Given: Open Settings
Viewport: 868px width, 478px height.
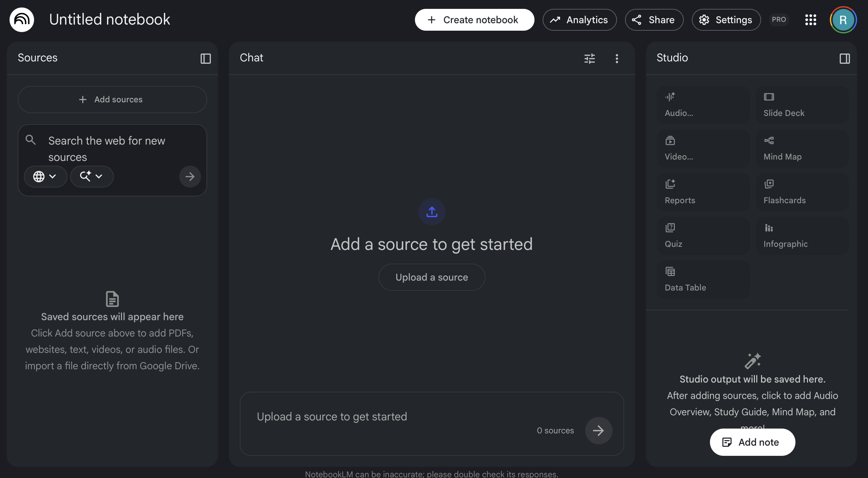Looking at the screenshot, I should point(726,20).
